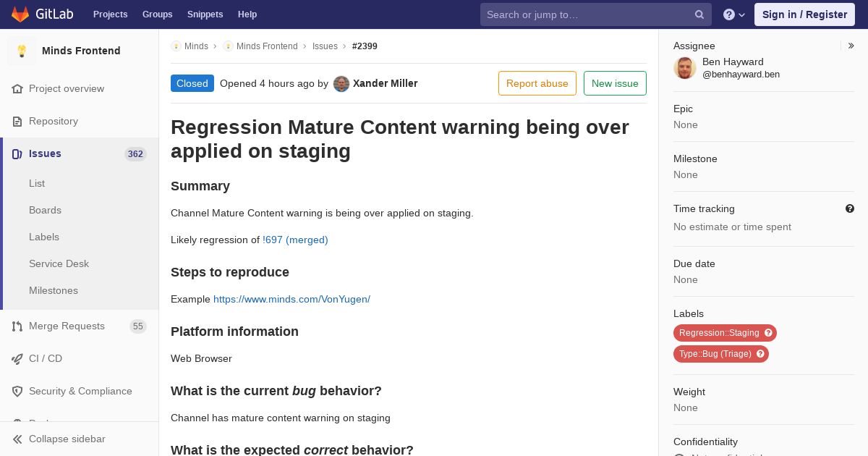Open issue Boards

point(45,210)
